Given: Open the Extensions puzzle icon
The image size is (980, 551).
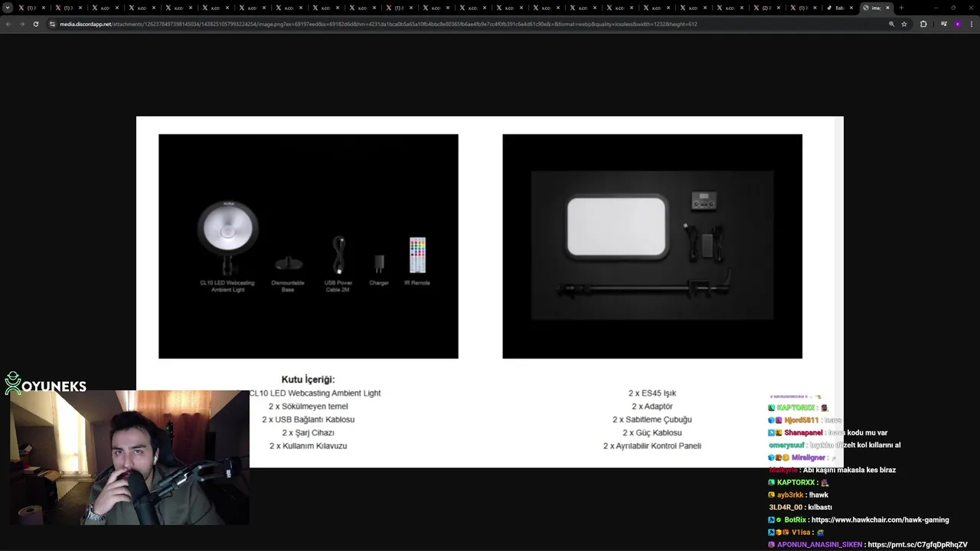Looking at the screenshot, I should pyautogui.click(x=923, y=24).
